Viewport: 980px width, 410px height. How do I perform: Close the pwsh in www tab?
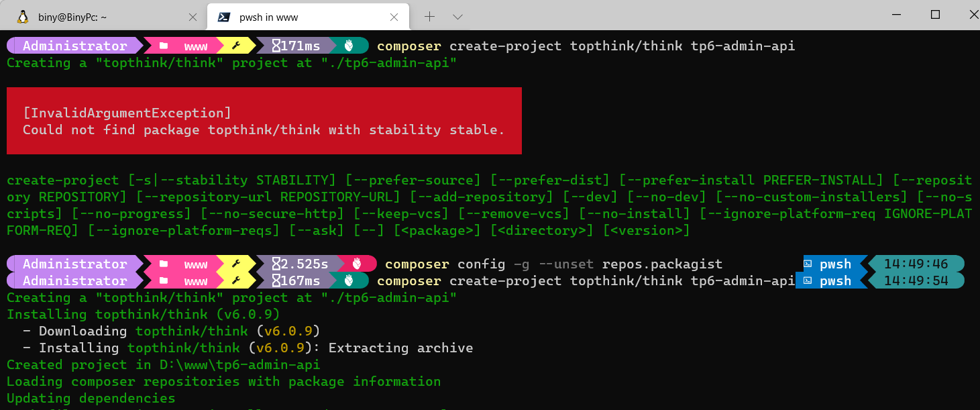[395, 17]
